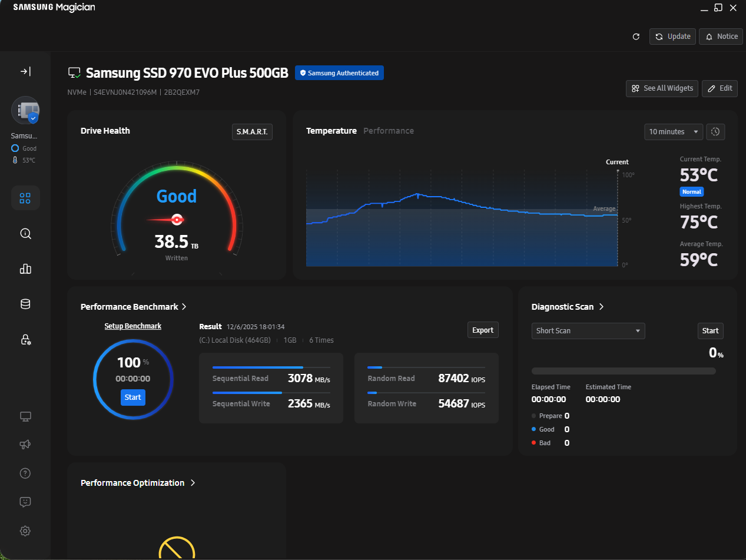This screenshot has height=560, width=746.
Task: Click the monitor icon in lower sidebar
Action: (x=25, y=417)
